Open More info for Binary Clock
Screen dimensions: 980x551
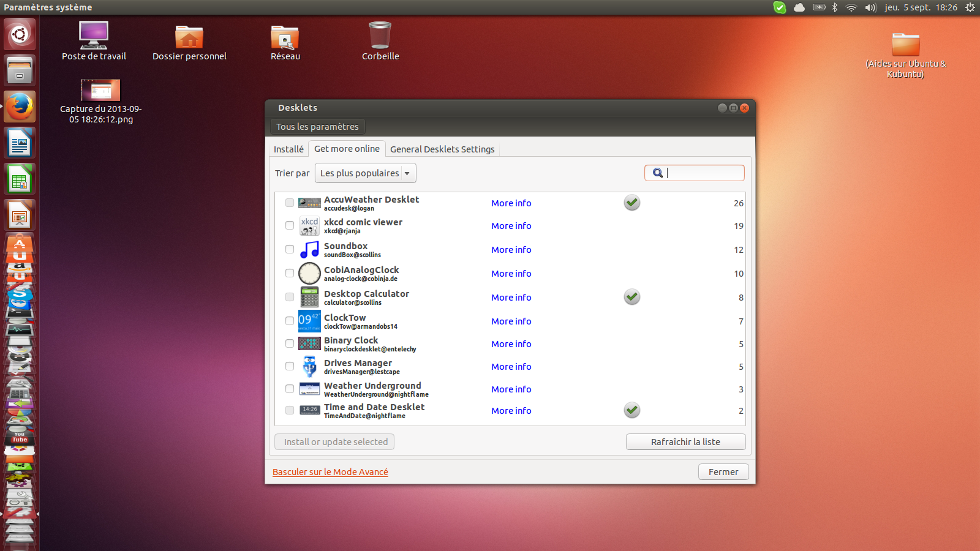[511, 344]
